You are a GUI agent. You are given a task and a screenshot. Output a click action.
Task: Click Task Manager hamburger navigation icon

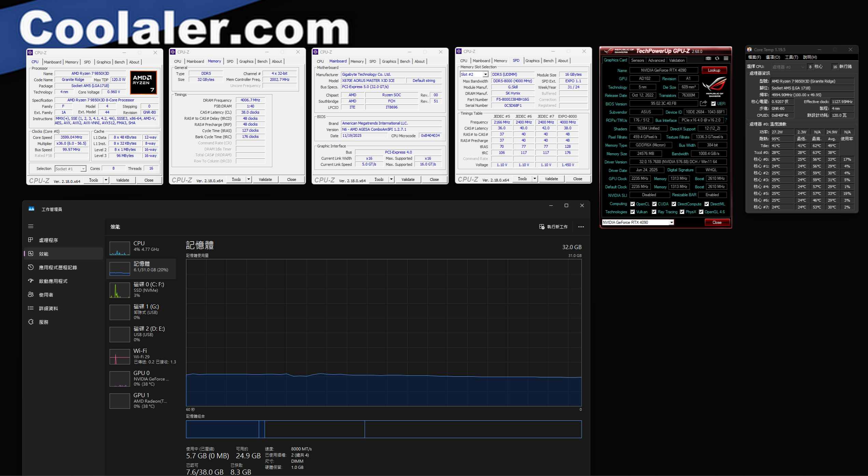(x=31, y=226)
